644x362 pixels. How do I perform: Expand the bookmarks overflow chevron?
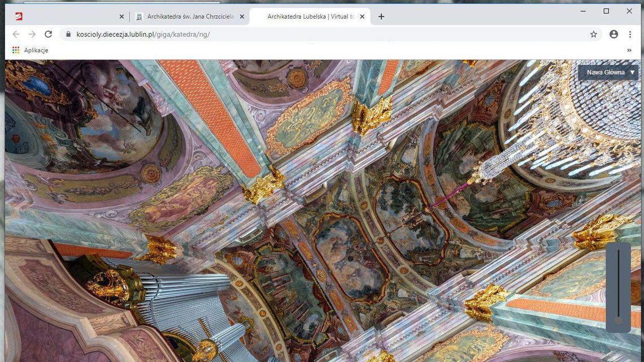pos(629,50)
